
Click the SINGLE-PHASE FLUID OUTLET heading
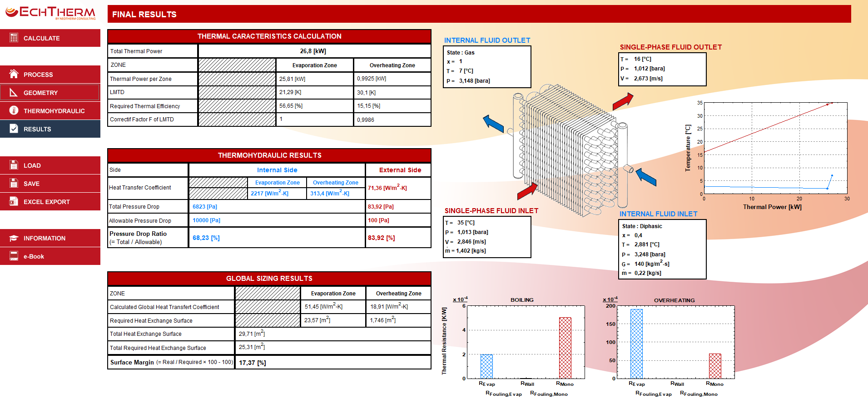pyautogui.click(x=670, y=47)
